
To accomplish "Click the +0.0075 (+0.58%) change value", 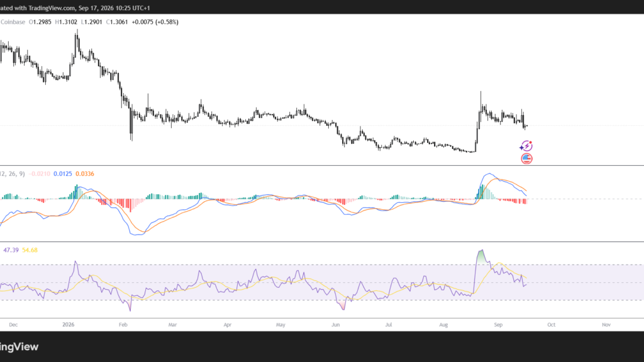I will pos(155,22).
